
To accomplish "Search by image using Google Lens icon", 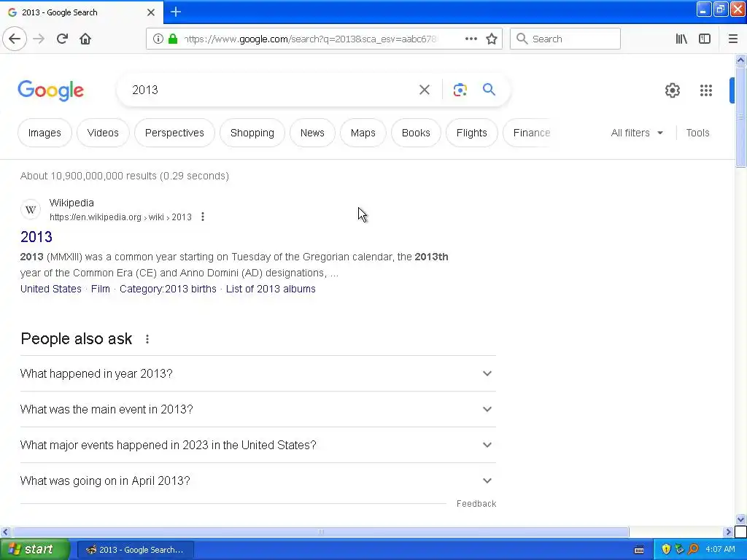I will (460, 90).
